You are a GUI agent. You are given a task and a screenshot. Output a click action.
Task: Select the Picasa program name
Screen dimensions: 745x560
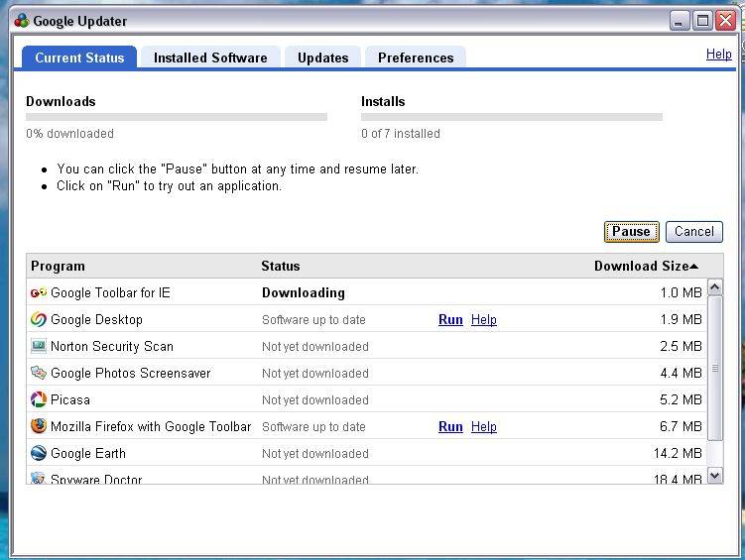click(x=69, y=399)
